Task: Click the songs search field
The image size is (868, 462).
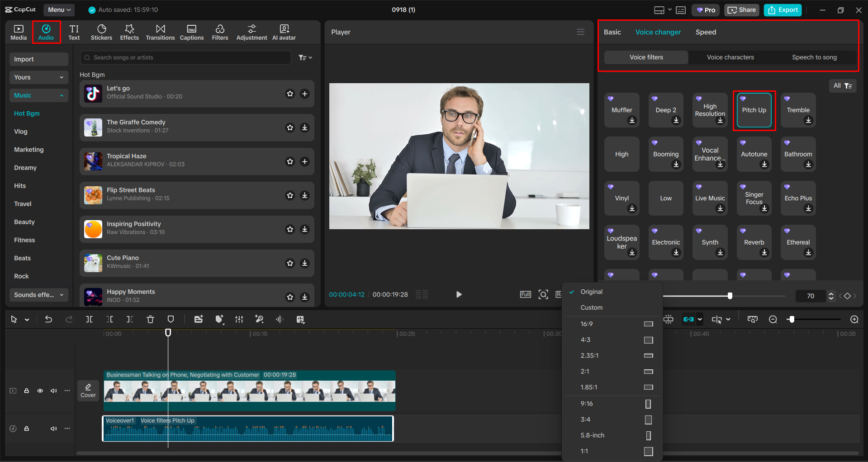Action: [185, 57]
